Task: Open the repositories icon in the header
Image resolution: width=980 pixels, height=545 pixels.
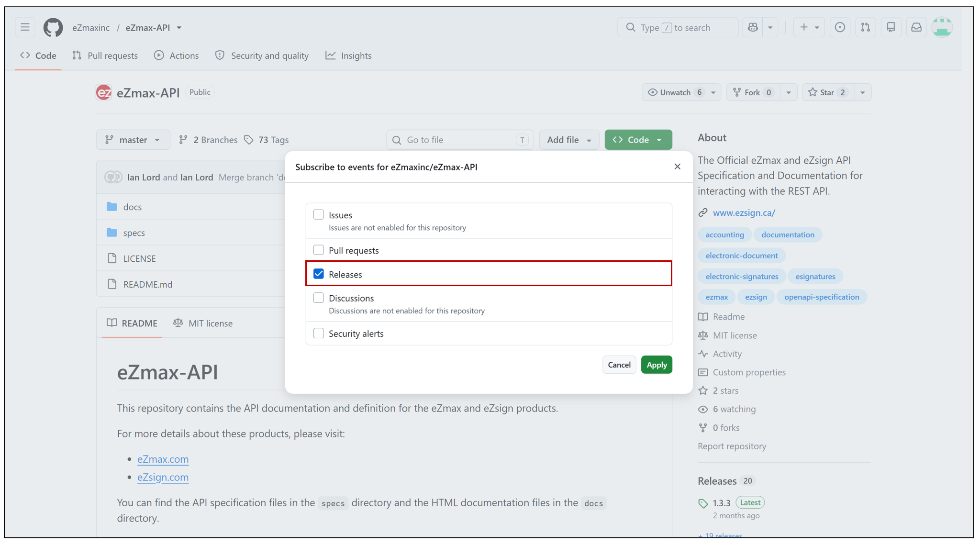Action: click(x=891, y=27)
